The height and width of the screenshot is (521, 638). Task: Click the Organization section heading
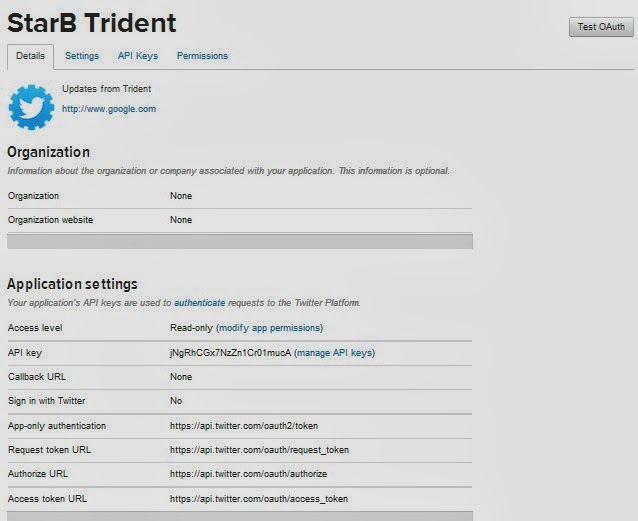coord(48,152)
